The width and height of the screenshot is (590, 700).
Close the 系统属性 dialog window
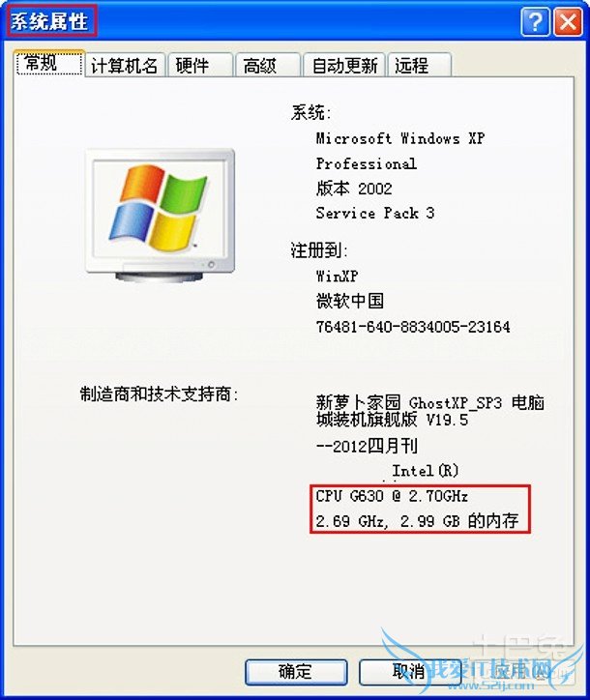[568, 21]
